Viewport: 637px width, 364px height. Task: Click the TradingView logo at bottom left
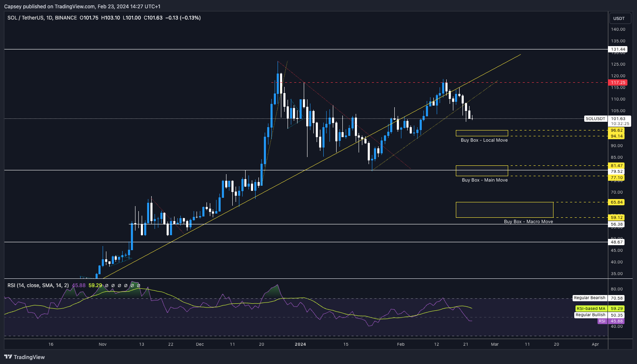[25, 357]
